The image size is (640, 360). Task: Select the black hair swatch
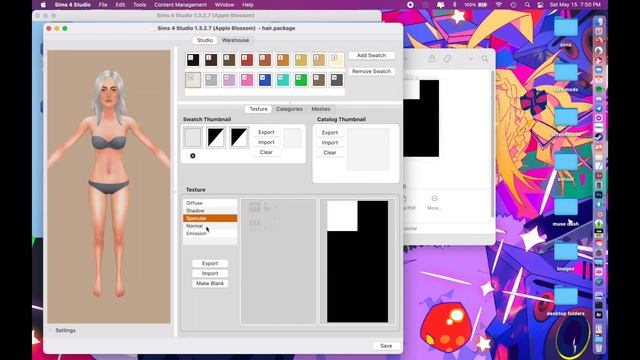pyautogui.click(x=193, y=60)
